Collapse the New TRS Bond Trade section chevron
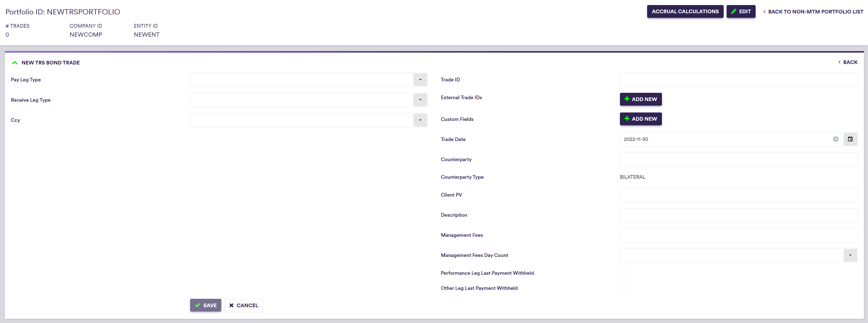This screenshot has width=868, height=323. [14, 63]
